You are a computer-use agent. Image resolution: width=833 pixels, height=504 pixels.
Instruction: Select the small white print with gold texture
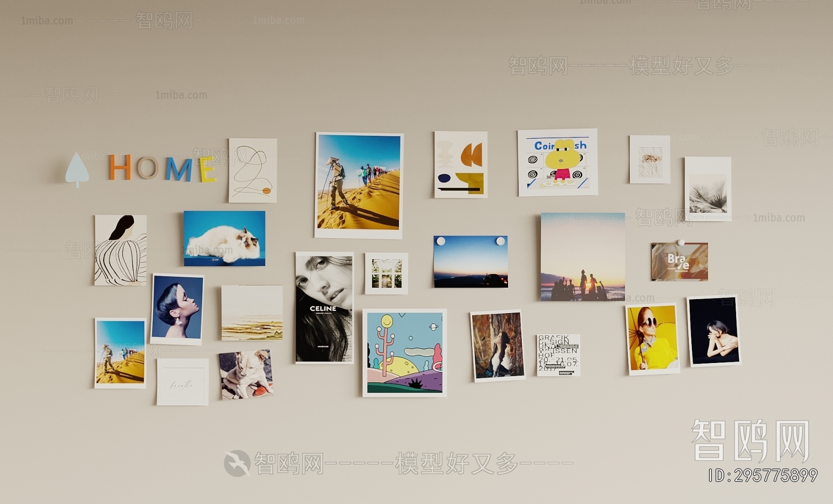coord(650,159)
